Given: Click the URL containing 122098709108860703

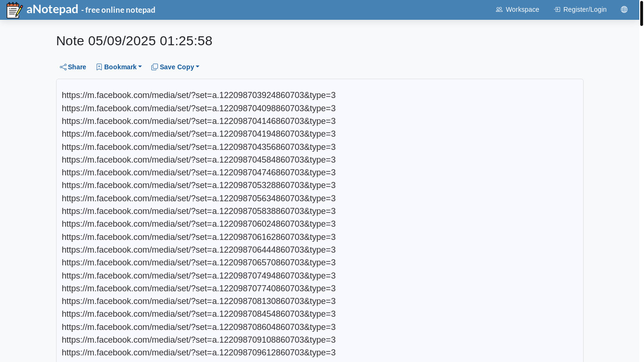Looking at the screenshot, I should (198, 340).
